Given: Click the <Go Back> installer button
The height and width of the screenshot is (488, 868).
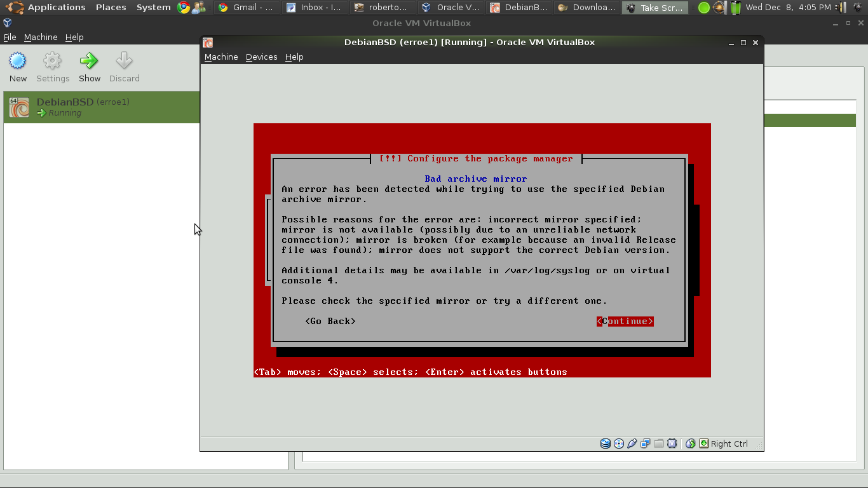Looking at the screenshot, I should coord(330,321).
